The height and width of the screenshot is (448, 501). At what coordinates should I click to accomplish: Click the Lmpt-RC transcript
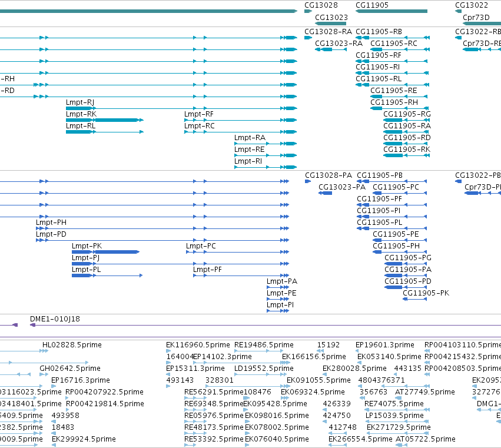click(x=241, y=132)
